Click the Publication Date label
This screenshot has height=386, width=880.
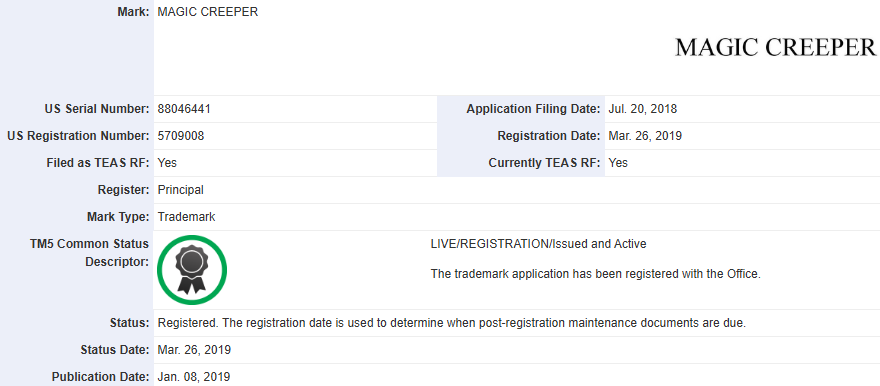click(x=100, y=377)
